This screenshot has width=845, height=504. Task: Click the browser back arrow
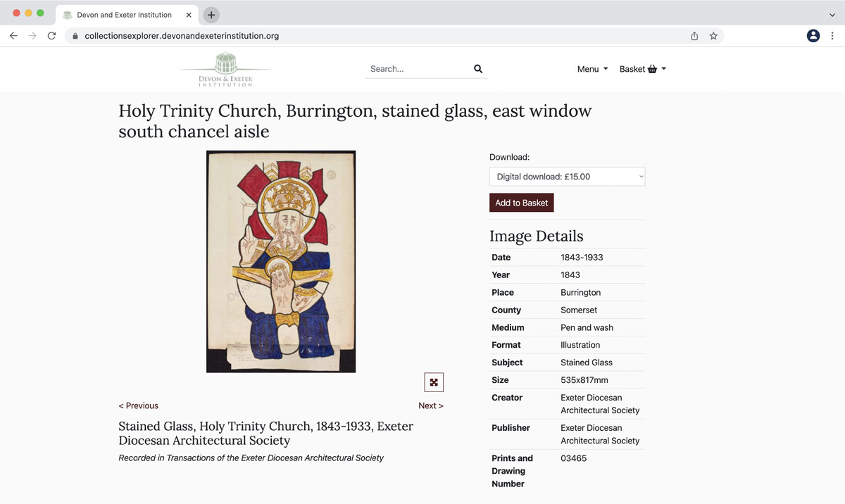[13, 36]
